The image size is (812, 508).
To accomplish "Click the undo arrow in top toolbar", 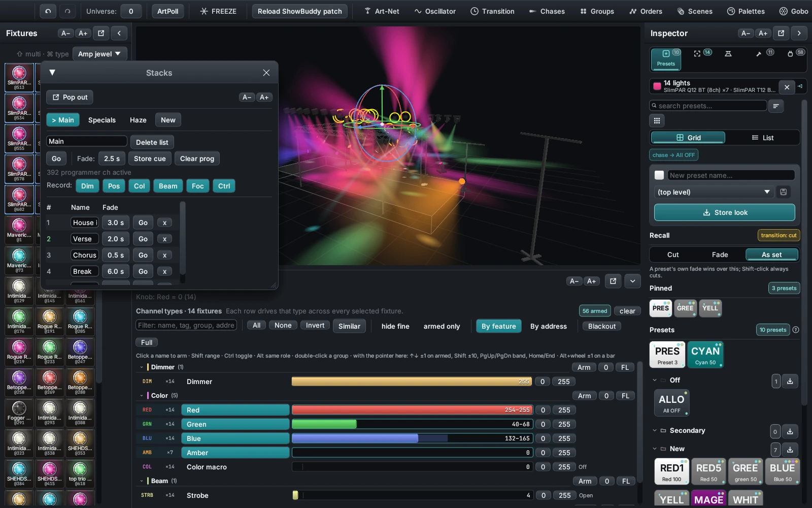I will pos(48,11).
